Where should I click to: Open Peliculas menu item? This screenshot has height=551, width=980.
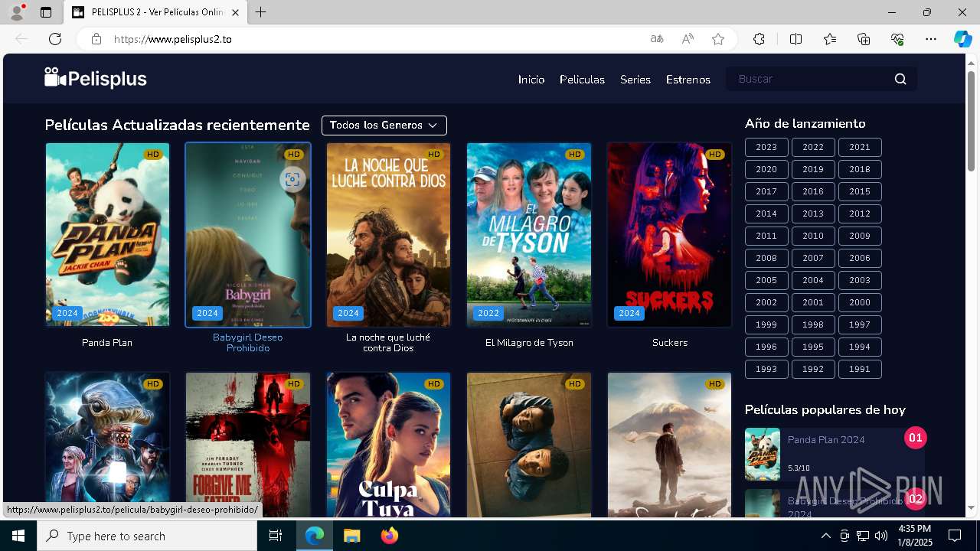tap(582, 80)
